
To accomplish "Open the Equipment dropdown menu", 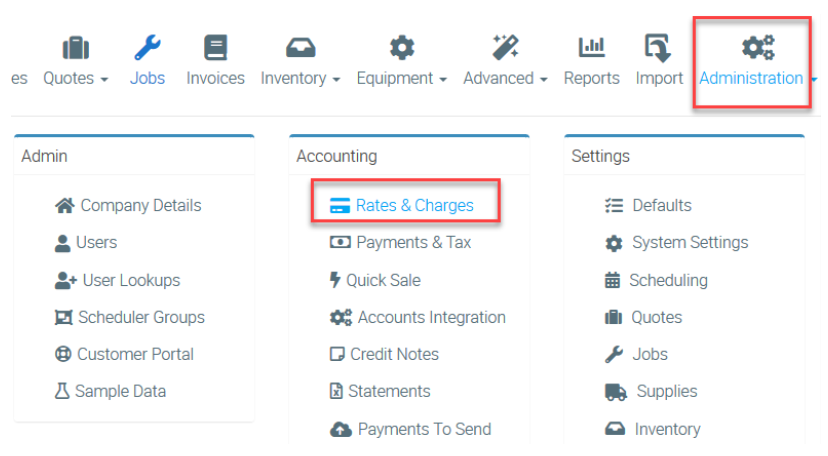I will tap(401, 78).
